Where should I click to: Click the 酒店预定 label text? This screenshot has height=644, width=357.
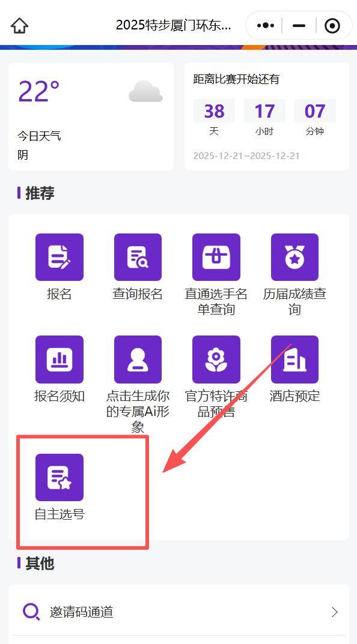tap(294, 396)
